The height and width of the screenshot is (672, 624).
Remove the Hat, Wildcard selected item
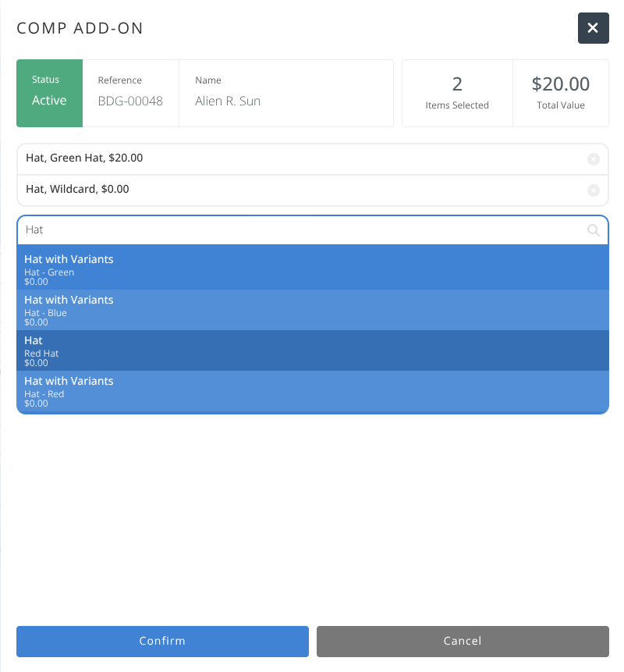pyautogui.click(x=593, y=190)
